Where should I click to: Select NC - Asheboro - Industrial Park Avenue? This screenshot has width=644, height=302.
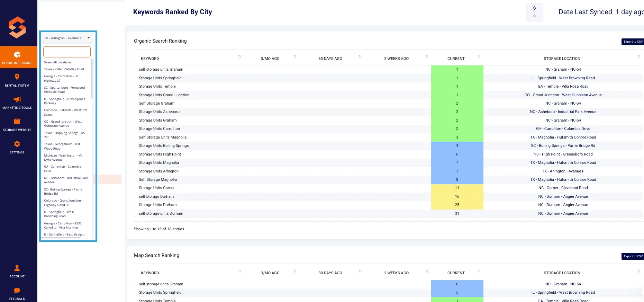[x=66, y=180]
